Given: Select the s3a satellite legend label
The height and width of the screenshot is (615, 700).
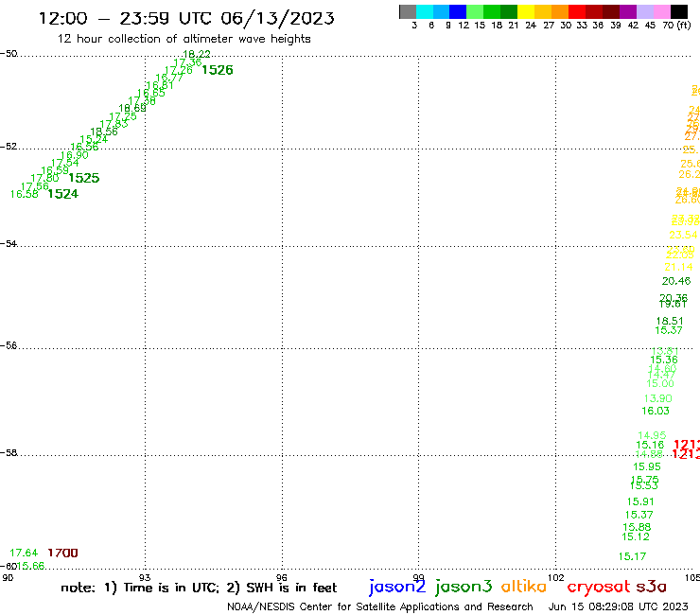Looking at the screenshot, I should pos(651,587).
